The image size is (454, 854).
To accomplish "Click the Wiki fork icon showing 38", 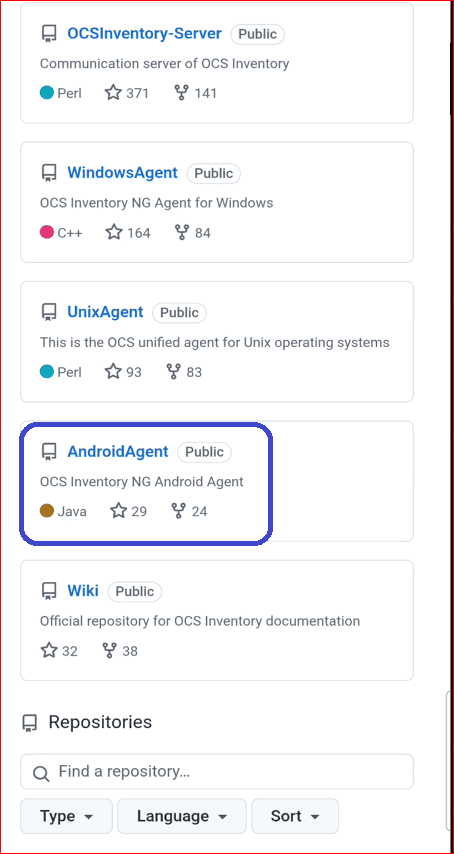I will (x=109, y=651).
